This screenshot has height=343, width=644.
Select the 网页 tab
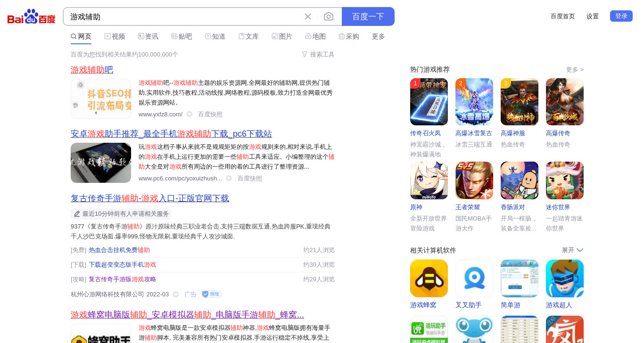coord(81,36)
